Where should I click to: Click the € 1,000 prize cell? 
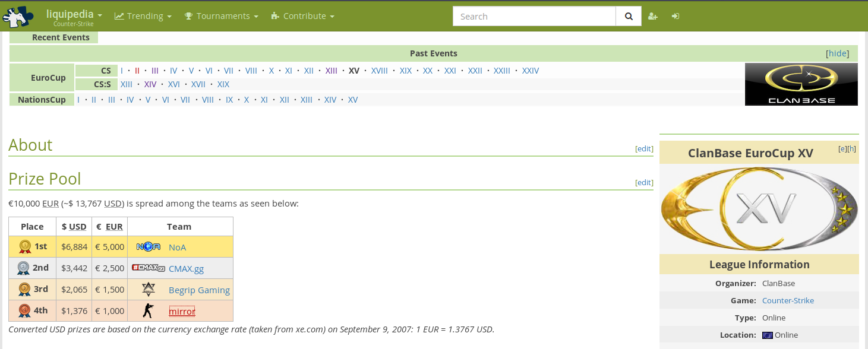109,311
